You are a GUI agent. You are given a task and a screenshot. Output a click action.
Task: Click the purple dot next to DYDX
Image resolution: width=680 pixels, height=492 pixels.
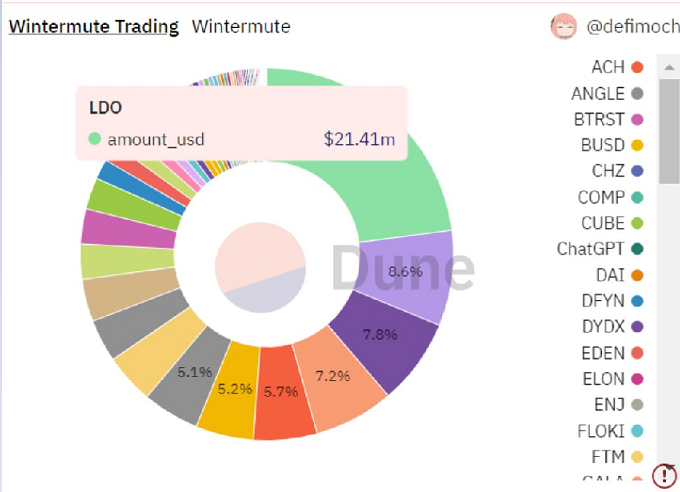point(636,327)
